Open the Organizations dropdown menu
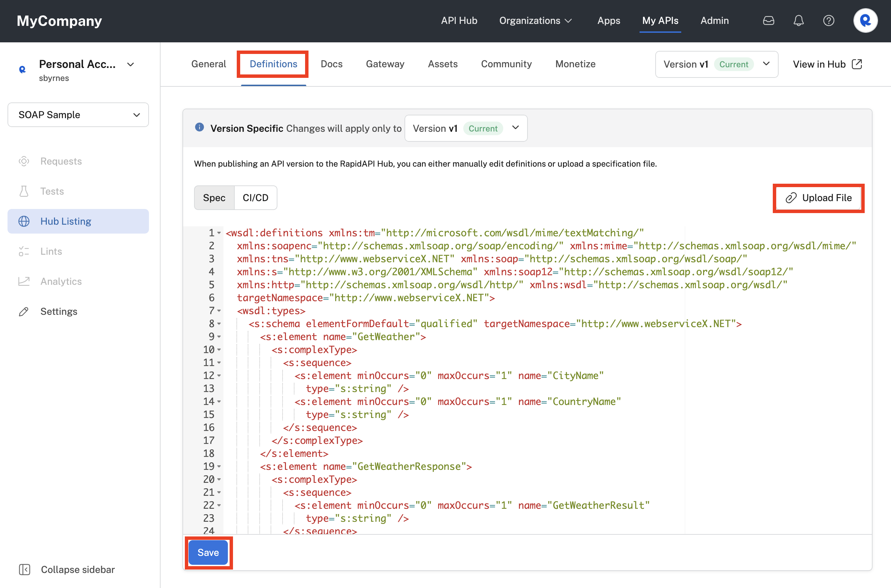The width and height of the screenshot is (891, 588). 535,20
